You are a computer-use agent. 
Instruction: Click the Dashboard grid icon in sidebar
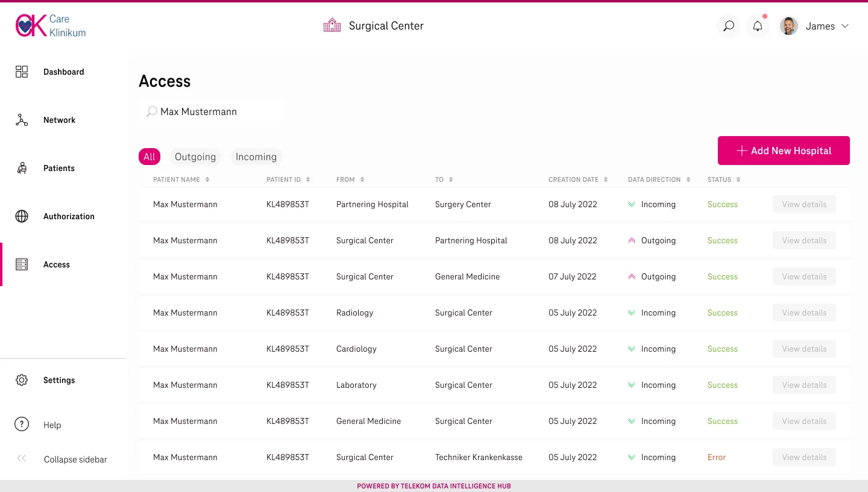[22, 72]
